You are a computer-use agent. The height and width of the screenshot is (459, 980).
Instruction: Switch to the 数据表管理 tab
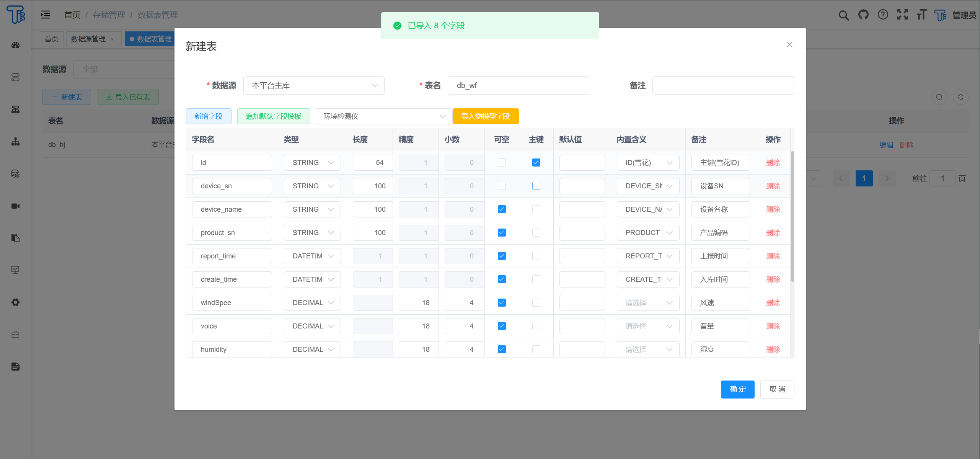[x=150, y=39]
